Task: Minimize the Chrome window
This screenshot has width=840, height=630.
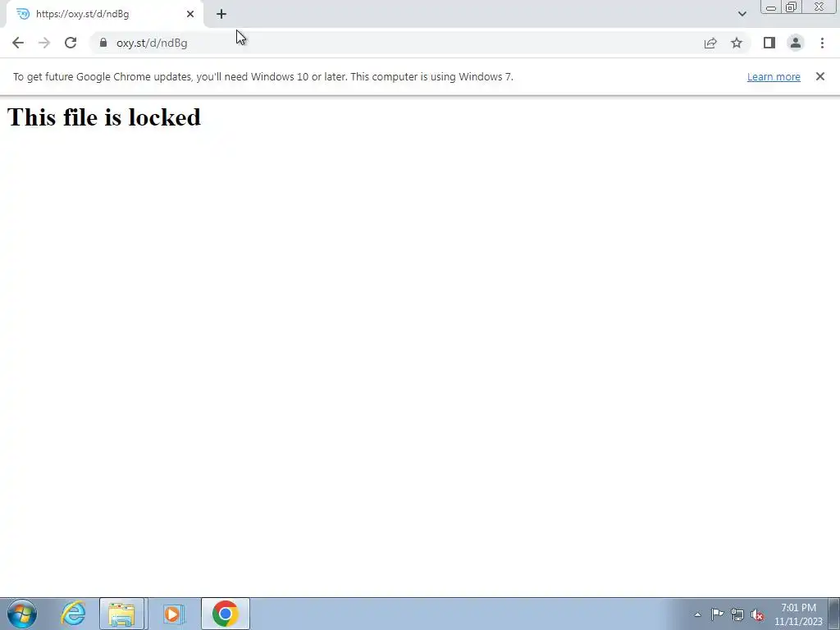Action: (x=771, y=7)
